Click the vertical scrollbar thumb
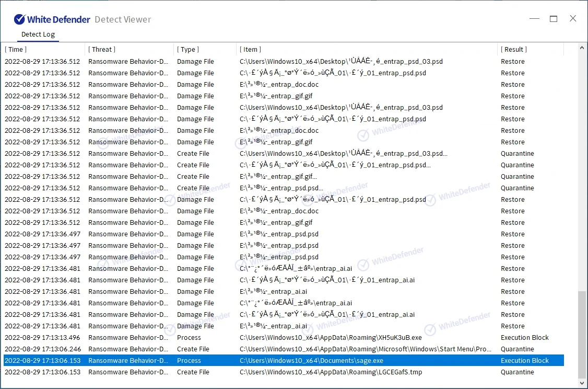 tap(583, 335)
